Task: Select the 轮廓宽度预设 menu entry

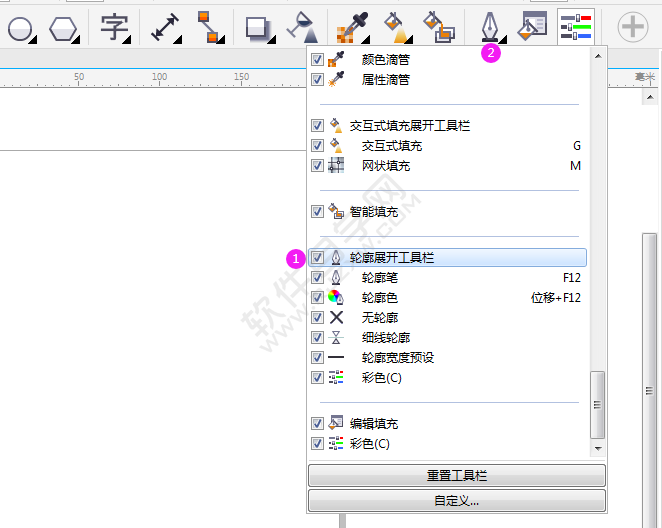Action: tap(447, 357)
